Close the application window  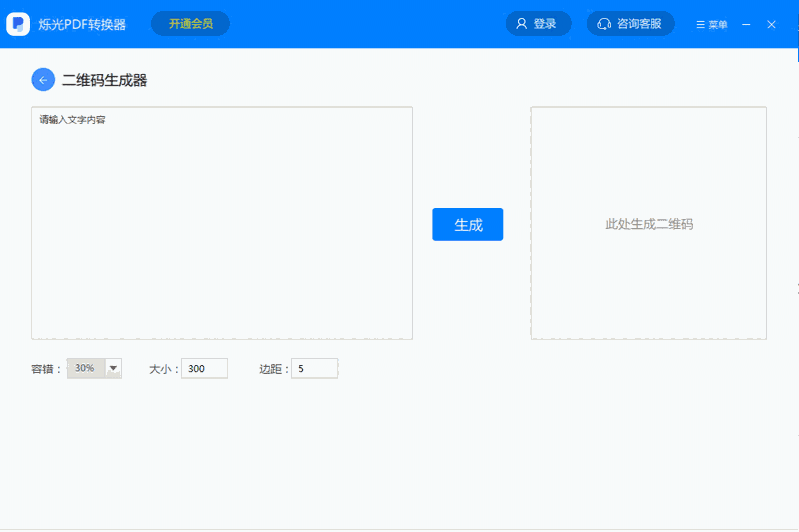click(x=771, y=24)
